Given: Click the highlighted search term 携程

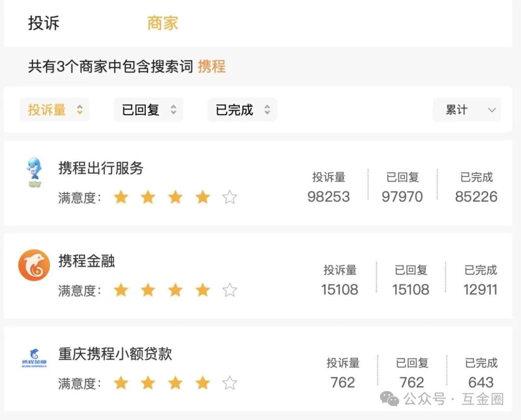Looking at the screenshot, I should pyautogui.click(x=212, y=67).
